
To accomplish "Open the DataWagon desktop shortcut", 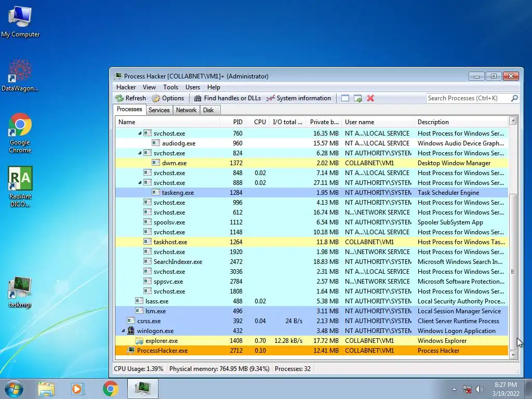I will click(20, 75).
